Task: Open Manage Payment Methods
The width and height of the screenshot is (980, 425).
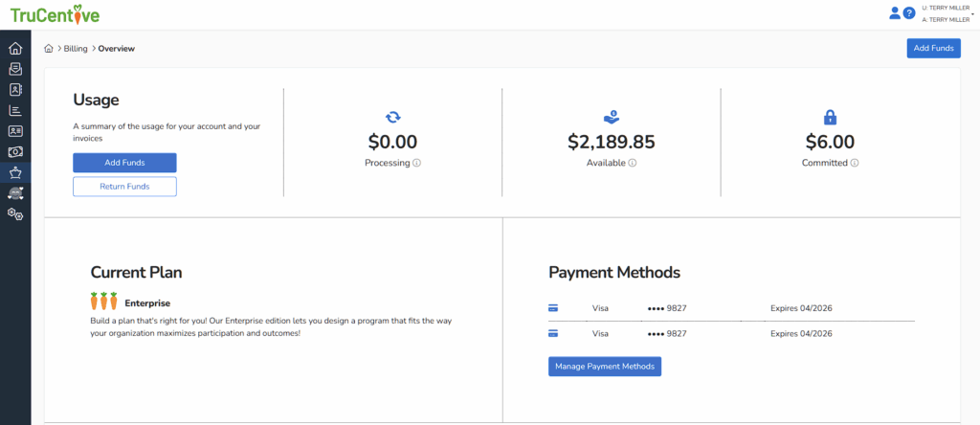Action: (x=605, y=367)
